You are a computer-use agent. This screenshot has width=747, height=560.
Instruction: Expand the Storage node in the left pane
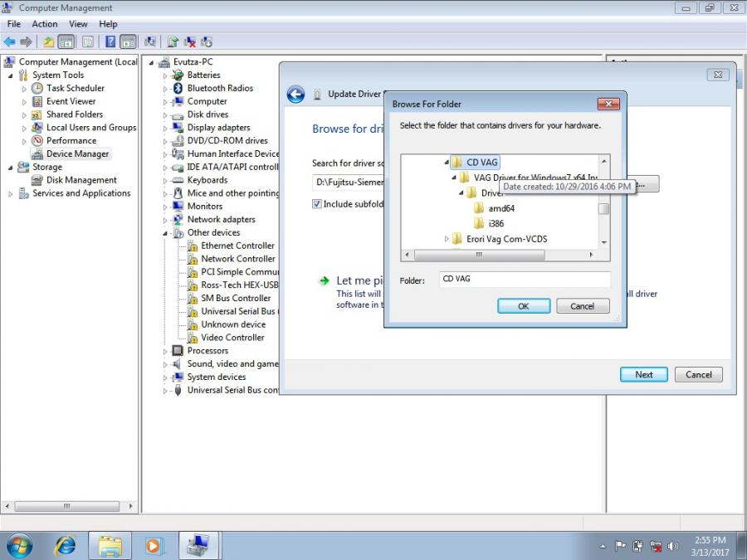point(10,167)
